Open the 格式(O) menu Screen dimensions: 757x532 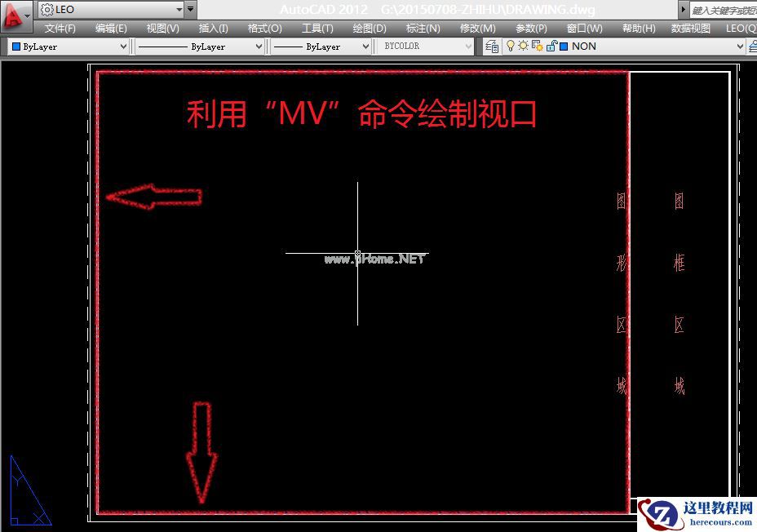[264, 29]
